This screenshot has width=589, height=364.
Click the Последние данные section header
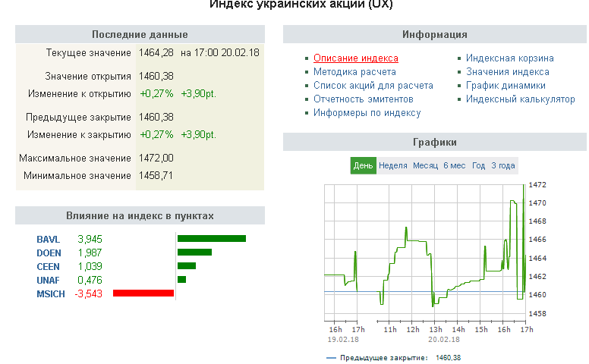coord(140,35)
